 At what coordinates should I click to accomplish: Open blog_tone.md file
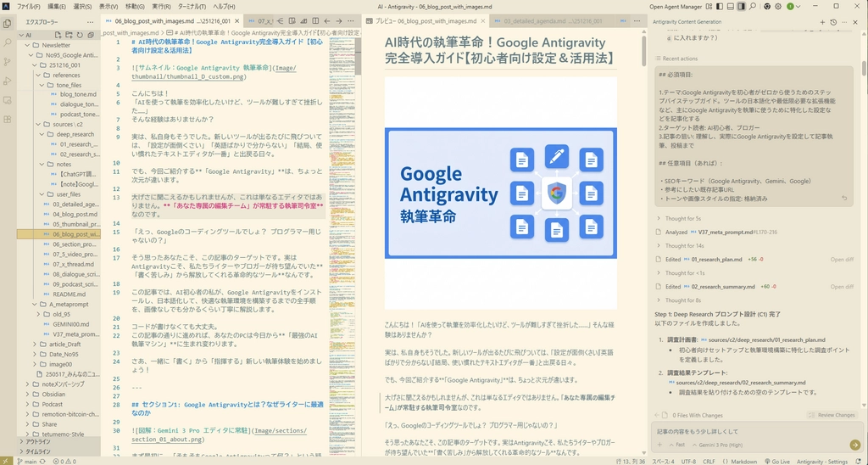[78, 94]
